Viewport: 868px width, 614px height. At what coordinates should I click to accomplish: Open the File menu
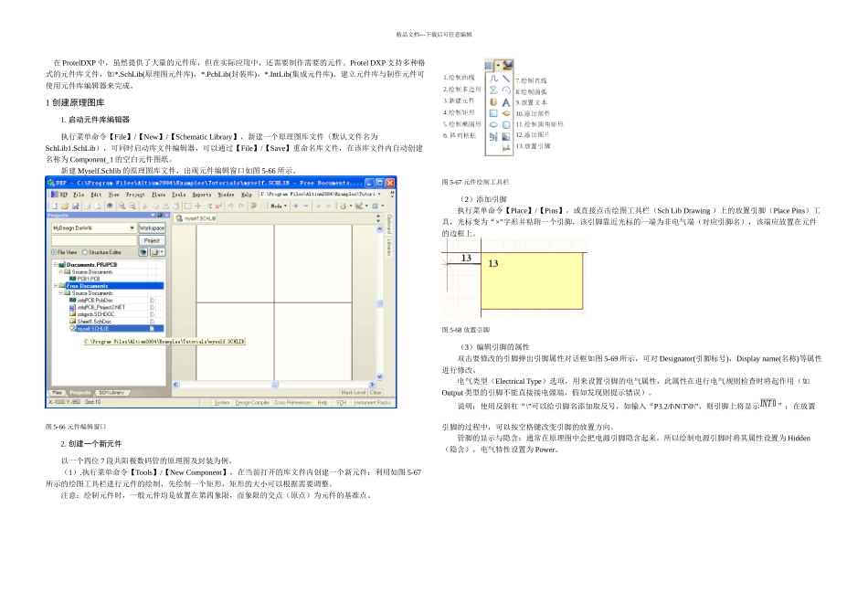(79, 195)
